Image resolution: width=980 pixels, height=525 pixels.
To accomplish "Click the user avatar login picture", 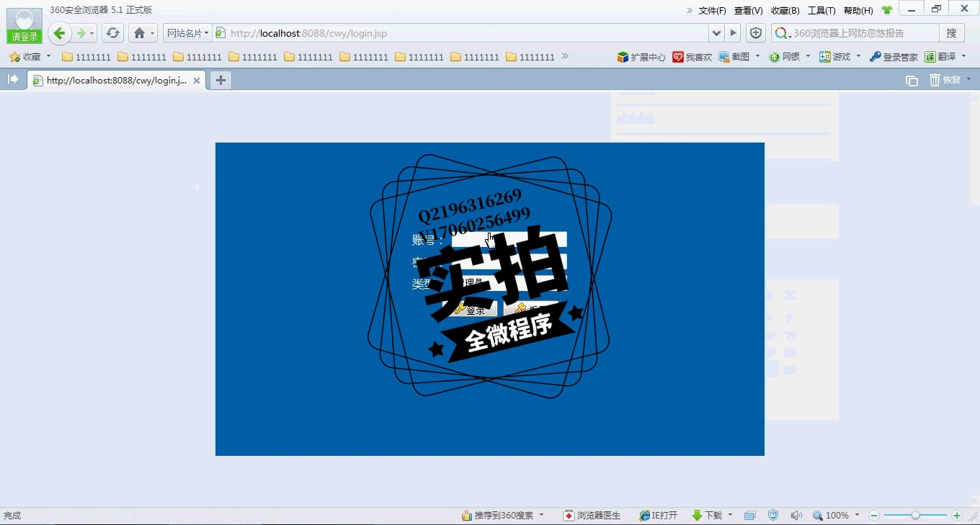I will pyautogui.click(x=24, y=19).
